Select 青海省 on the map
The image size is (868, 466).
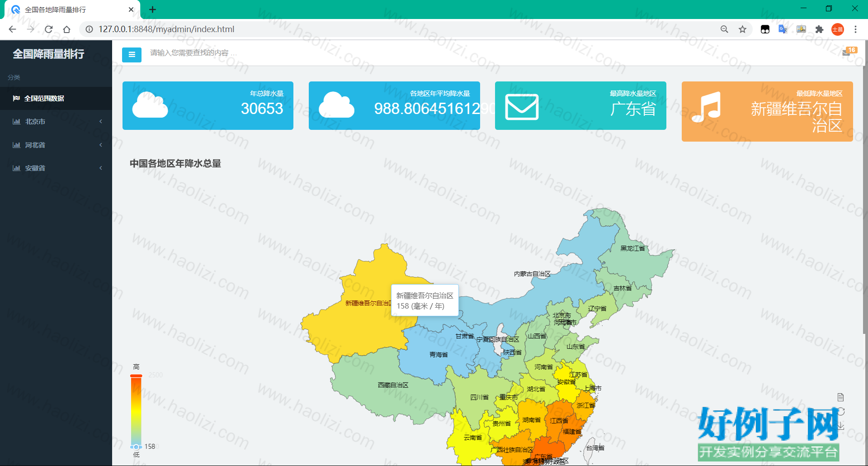[439, 355]
